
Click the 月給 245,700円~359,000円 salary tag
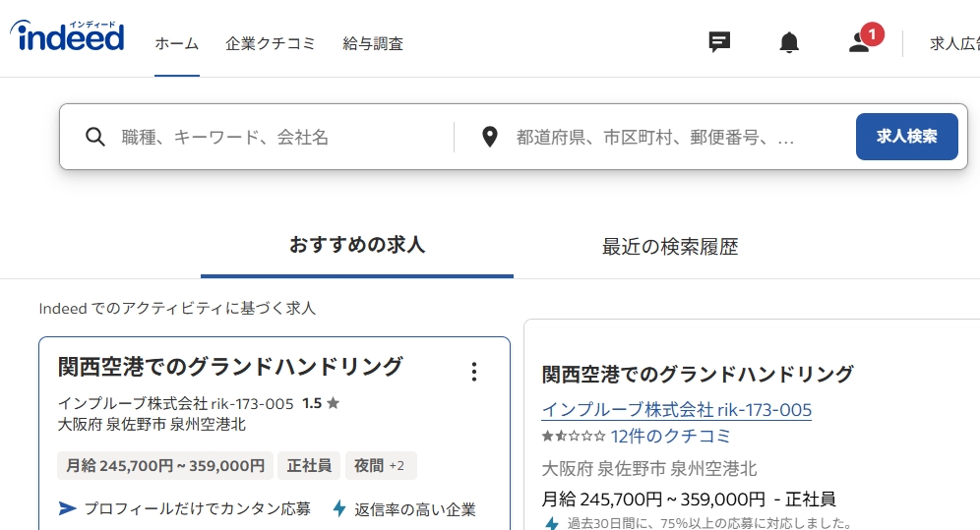(165, 466)
